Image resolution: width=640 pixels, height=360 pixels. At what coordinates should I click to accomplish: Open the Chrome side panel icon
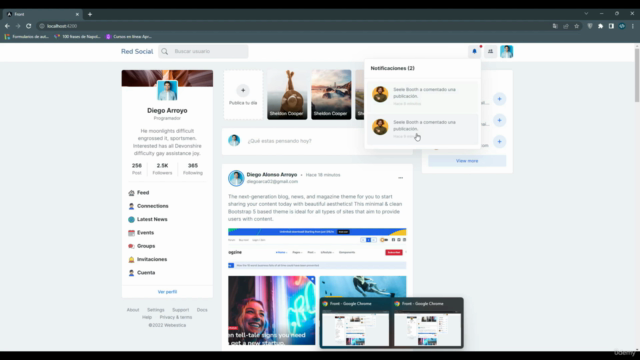611,26
